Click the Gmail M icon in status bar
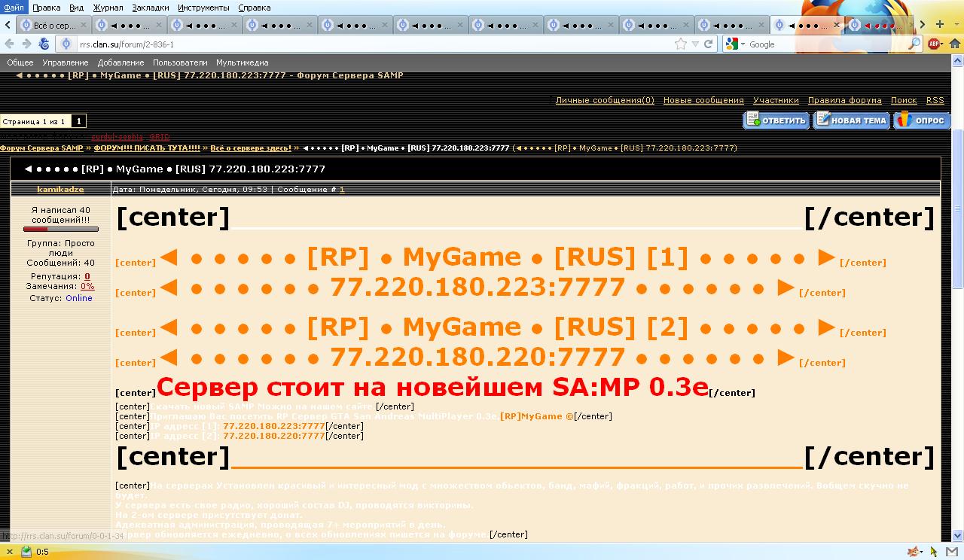Screen dimensions: 964x560 951,552
